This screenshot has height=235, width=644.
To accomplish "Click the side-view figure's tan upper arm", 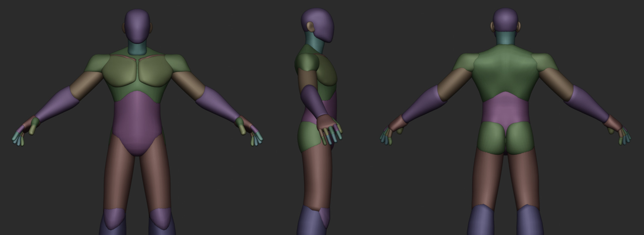I will 306,79.
